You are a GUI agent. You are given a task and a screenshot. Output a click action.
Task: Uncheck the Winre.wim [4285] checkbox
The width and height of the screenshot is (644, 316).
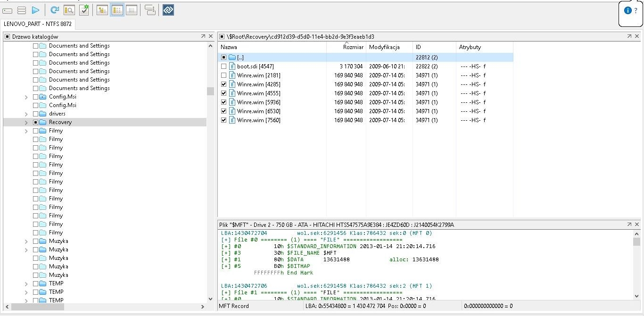(224, 84)
